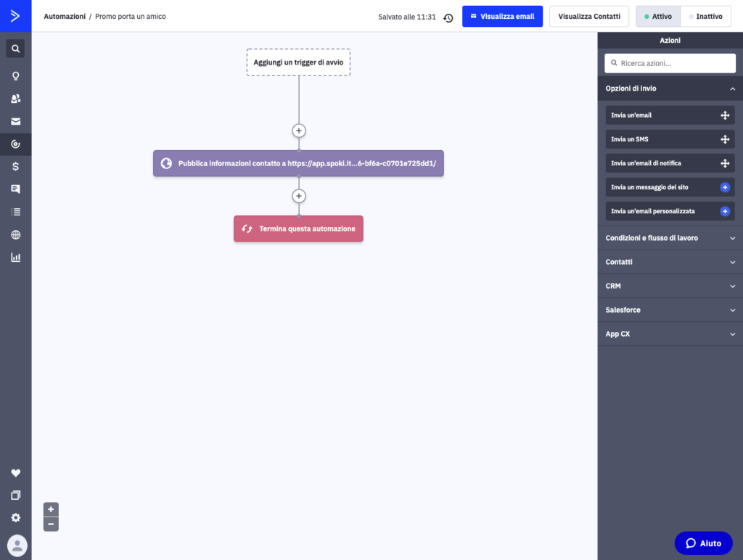This screenshot has width=743, height=560.
Task: Add 'Invia un messaggio del sito' action
Action: point(724,187)
